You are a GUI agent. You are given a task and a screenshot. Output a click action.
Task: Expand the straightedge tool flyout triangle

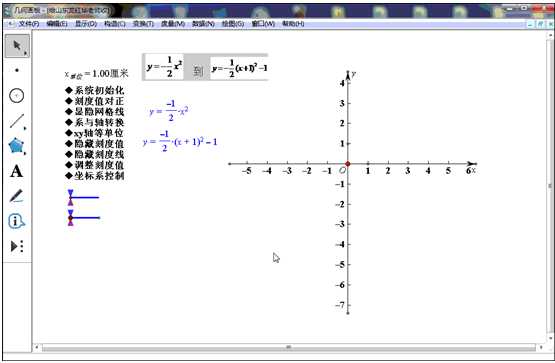point(25,128)
